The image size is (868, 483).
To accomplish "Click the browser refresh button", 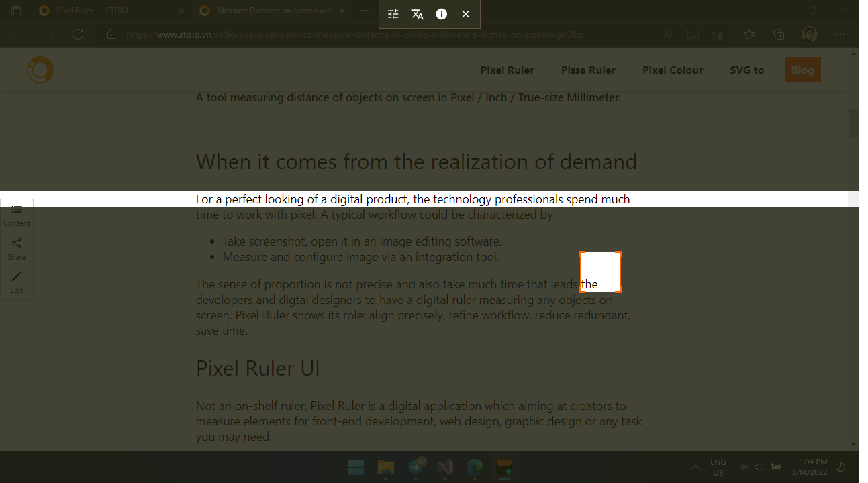I will point(78,34).
